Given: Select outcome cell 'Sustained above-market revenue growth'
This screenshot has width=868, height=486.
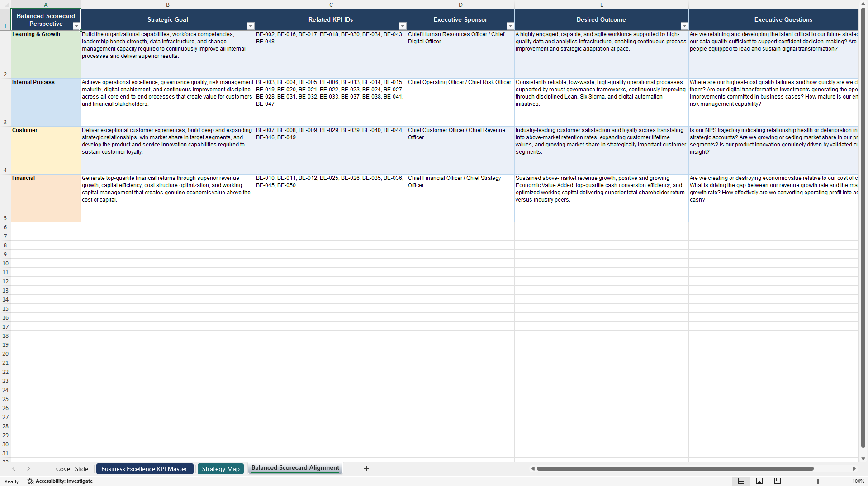Looking at the screenshot, I should (x=602, y=198).
